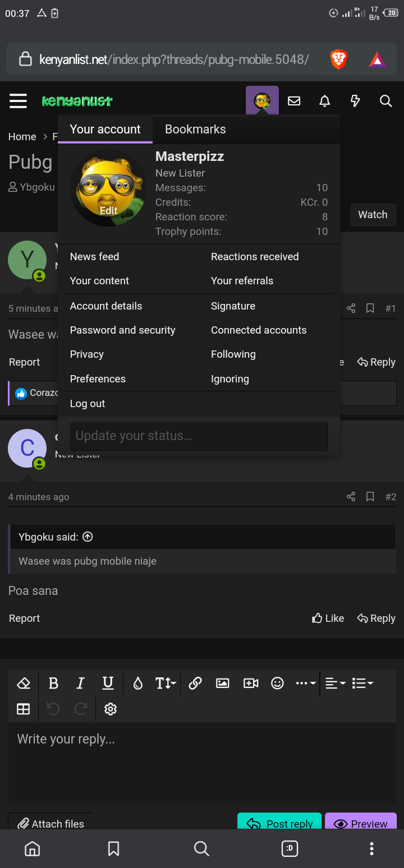
Task: Toggle italic formatting in editor
Action: (80, 683)
